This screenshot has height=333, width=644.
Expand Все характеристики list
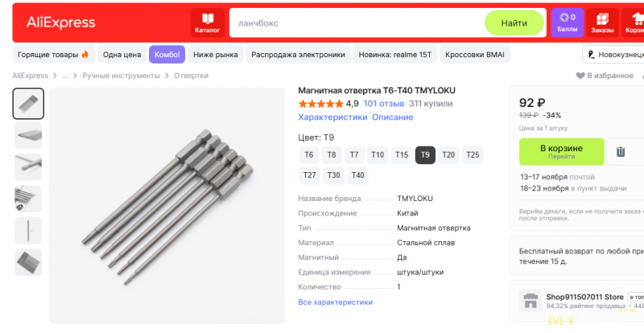[x=335, y=302]
